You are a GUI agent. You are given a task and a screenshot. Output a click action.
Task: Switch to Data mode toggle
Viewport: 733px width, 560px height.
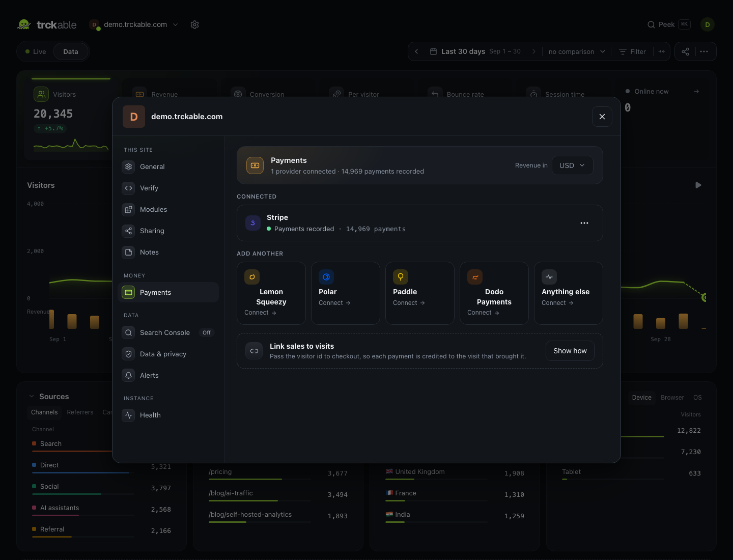[x=71, y=51]
